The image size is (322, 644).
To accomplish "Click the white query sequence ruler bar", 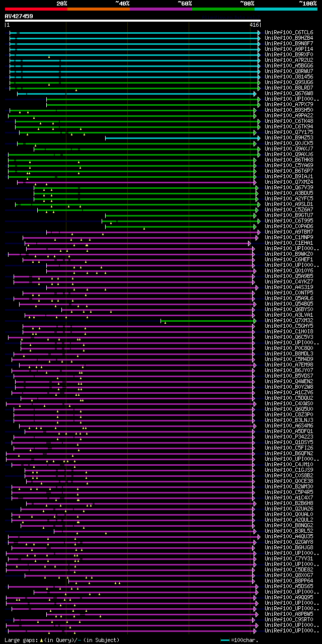I will pyautogui.click(x=132, y=21).
